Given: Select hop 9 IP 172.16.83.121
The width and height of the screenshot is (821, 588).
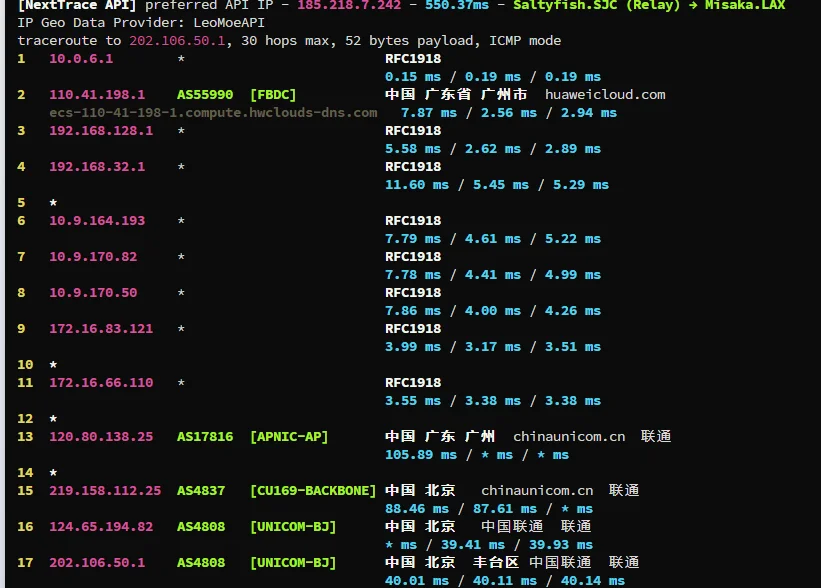Looking at the screenshot, I should pos(101,329).
